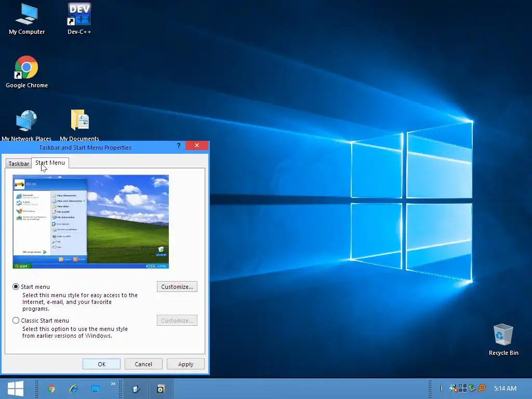Click the Safely Remove Hardware tray icon

[472, 388]
